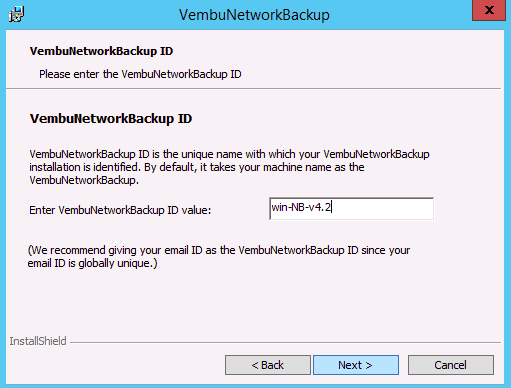Click the VembuNetworkBackup window title text

254,15
